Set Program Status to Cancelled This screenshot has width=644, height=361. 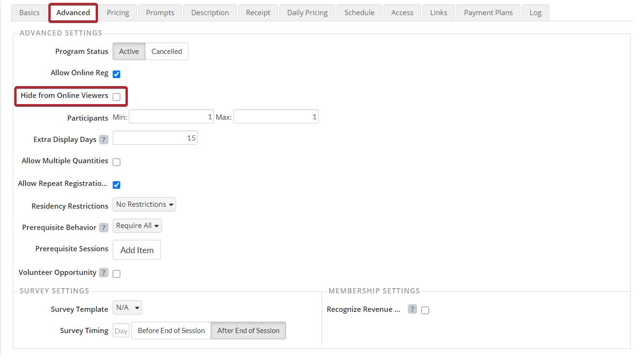pyautogui.click(x=167, y=52)
